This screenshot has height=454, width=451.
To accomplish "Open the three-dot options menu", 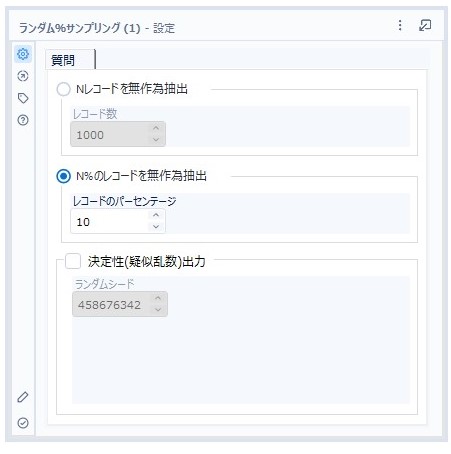I will tap(400, 25).
